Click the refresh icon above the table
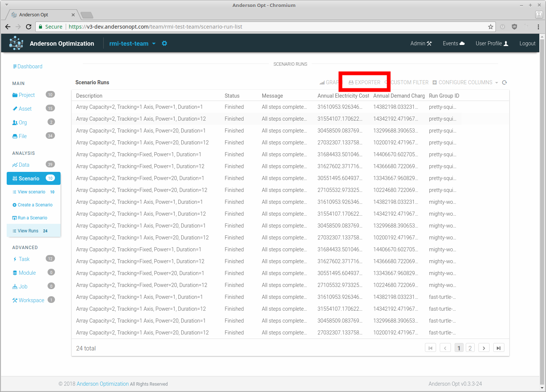 (504, 82)
